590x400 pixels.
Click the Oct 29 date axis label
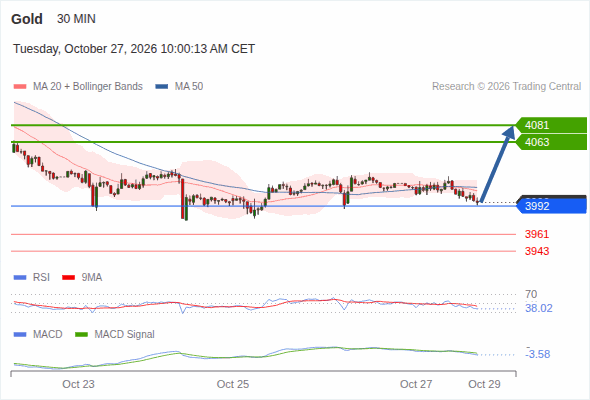[484, 384]
